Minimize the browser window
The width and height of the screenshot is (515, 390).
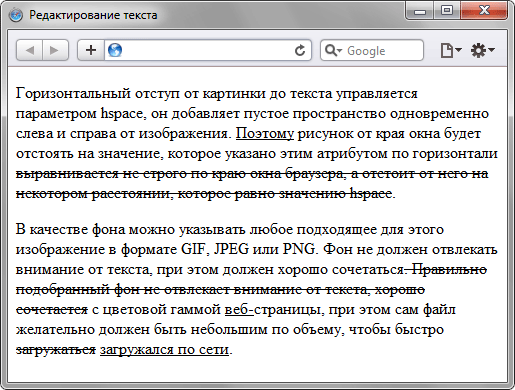pos(420,11)
